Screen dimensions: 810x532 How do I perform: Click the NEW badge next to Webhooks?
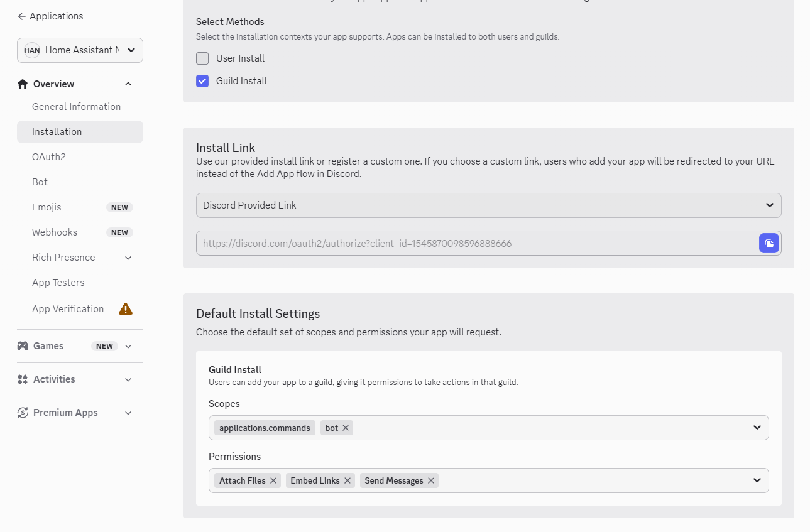[x=119, y=232]
